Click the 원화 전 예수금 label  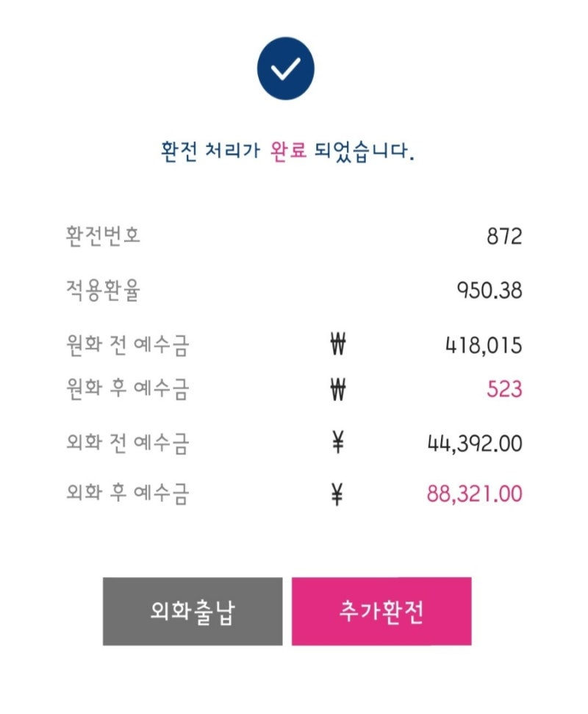(x=127, y=345)
